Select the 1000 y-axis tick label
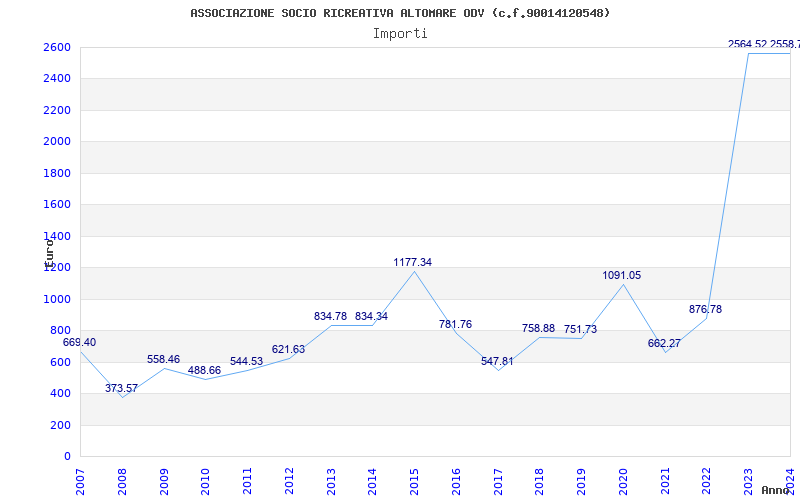 point(57,299)
